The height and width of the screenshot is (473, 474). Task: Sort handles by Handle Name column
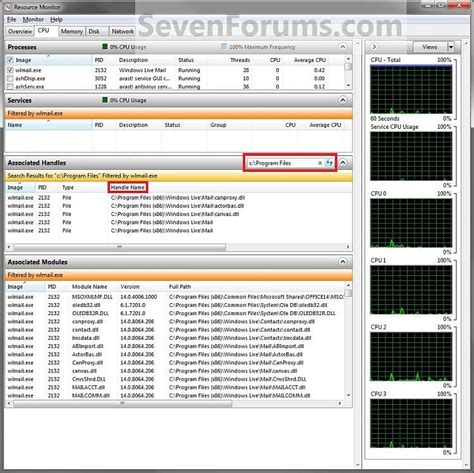(128, 187)
